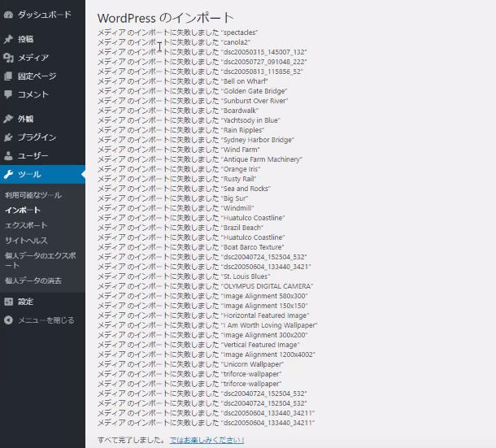Open 個人データの消去 submenu item
The height and width of the screenshot is (448, 496).
[33, 281]
